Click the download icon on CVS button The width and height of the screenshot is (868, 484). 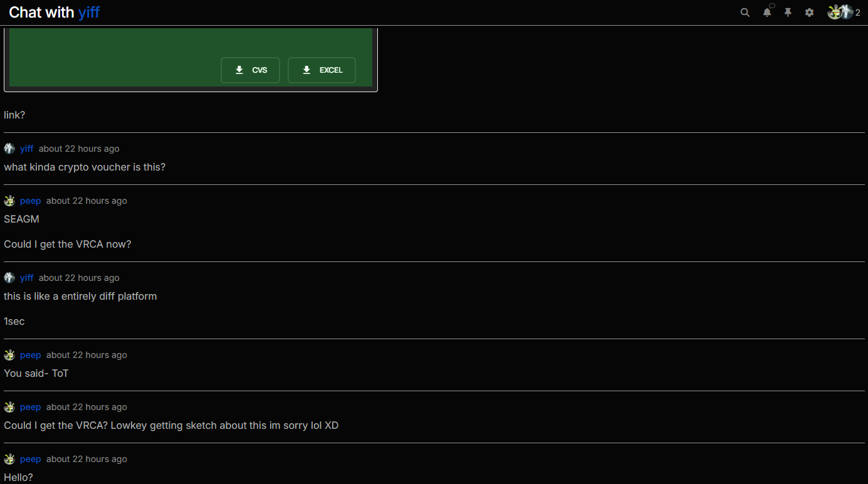[x=239, y=70]
